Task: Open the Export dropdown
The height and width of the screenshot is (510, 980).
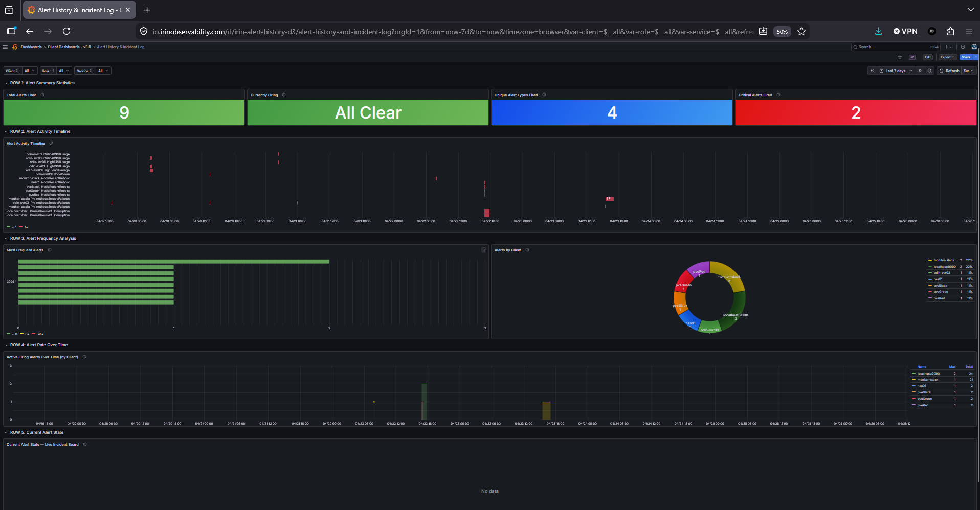Action: coord(948,57)
